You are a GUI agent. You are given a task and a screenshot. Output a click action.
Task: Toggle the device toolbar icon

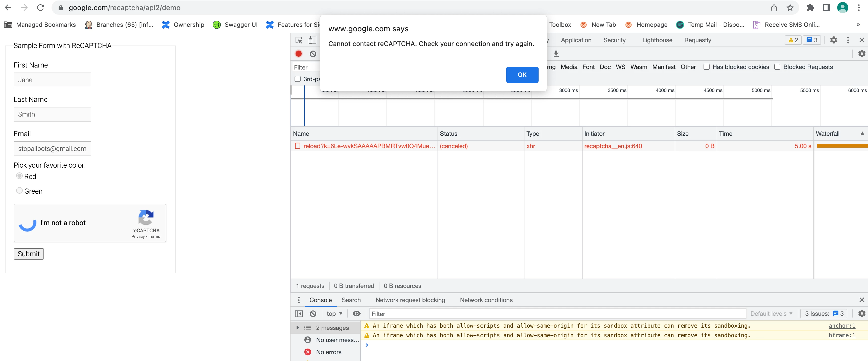click(x=312, y=40)
